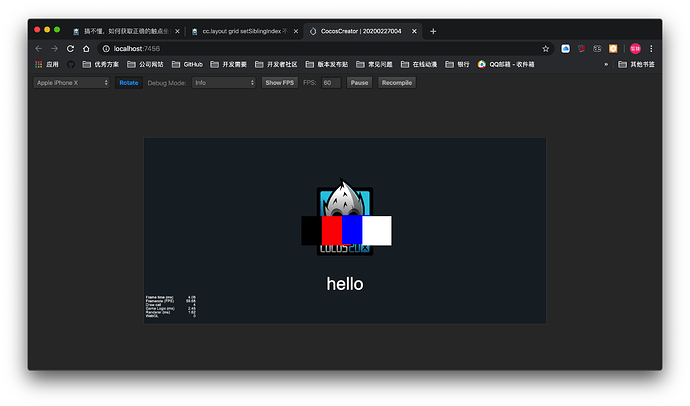This screenshot has width=690, height=406.
Task: Close the first tab 搞不懂
Action: [x=177, y=31]
